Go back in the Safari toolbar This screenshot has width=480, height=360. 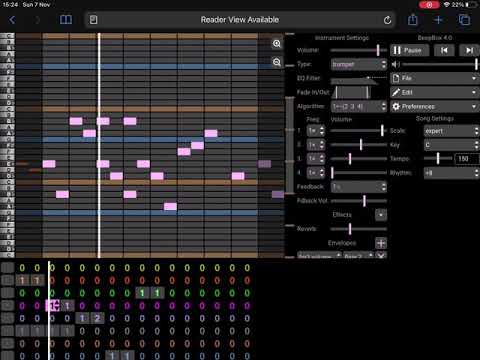tap(12, 20)
